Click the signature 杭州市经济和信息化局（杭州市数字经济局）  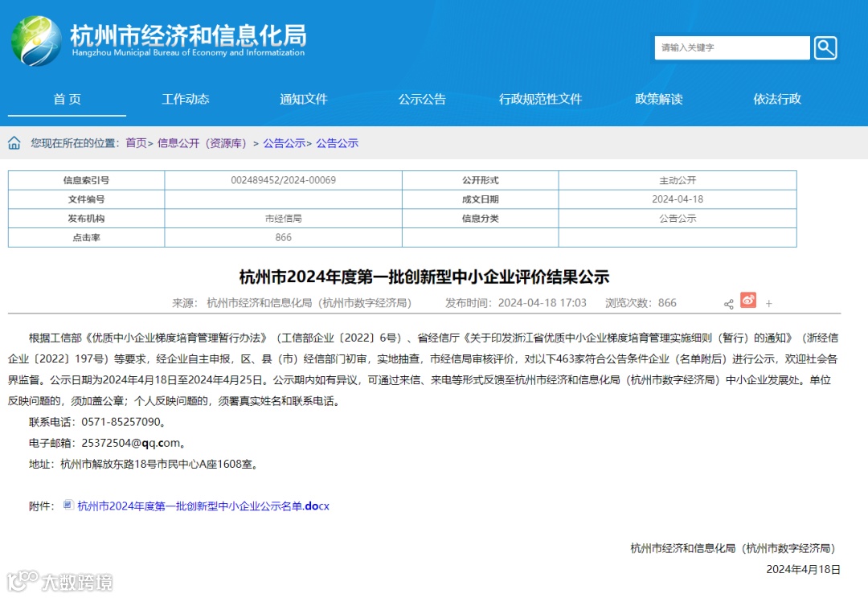(x=732, y=548)
